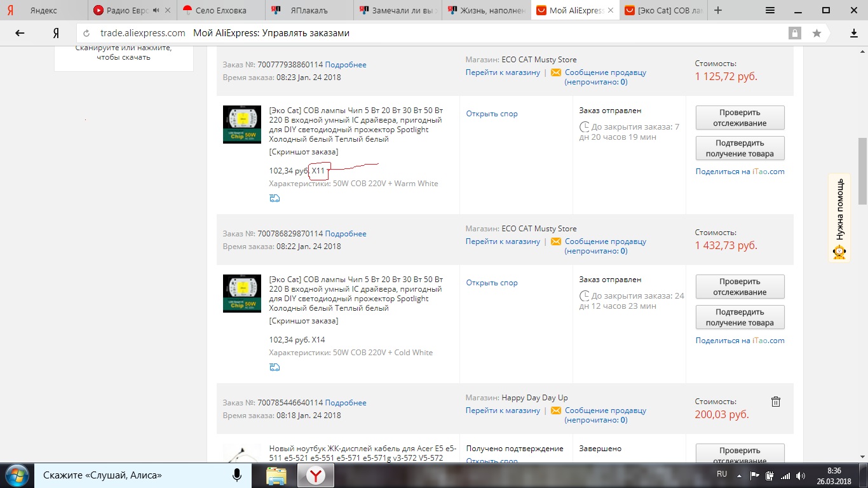The width and height of the screenshot is (868, 488).
Task: Click the lock icon in the address bar
Action: pos(794,33)
